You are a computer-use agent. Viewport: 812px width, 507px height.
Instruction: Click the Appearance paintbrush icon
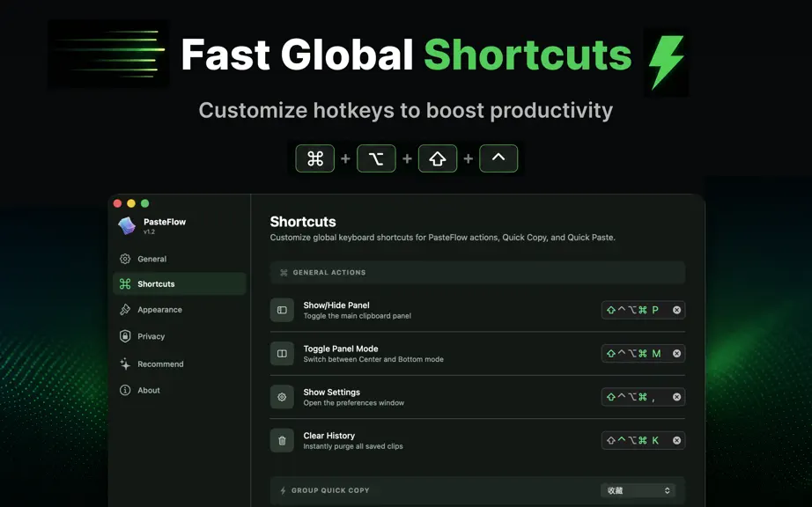tap(125, 309)
